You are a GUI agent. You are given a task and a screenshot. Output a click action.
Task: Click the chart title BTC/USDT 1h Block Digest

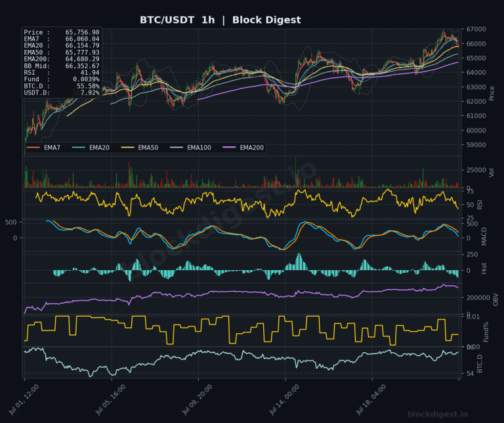tap(220, 20)
